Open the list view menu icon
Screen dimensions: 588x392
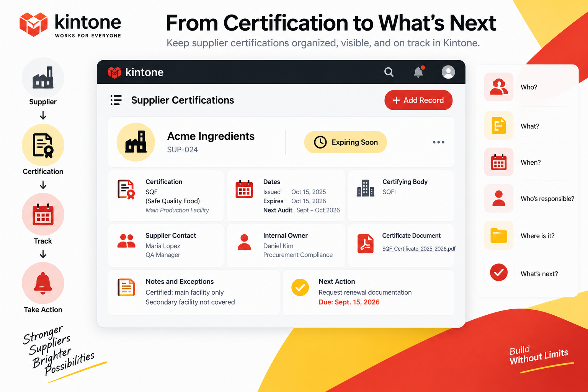point(116,100)
